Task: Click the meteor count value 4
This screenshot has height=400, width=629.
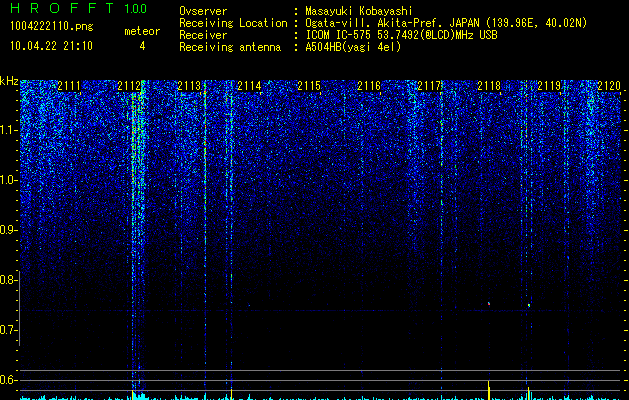Action: 142,46
